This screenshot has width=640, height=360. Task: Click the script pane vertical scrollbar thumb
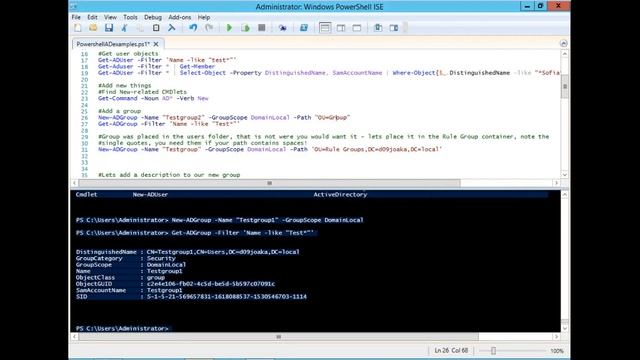click(565, 86)
